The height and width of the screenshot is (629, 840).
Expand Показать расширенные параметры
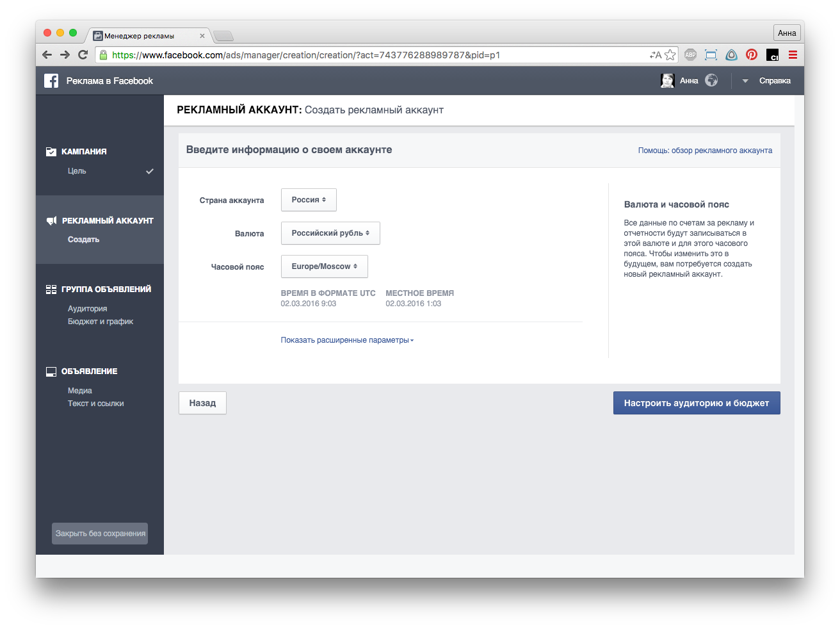pyautogui.click(x=347, y=340)
